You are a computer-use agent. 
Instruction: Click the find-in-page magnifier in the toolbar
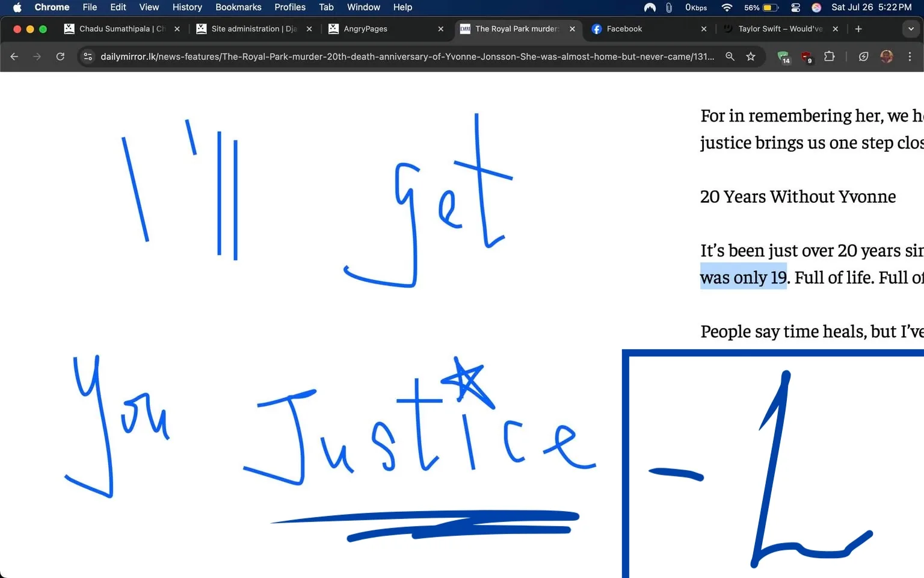[730, 57]
